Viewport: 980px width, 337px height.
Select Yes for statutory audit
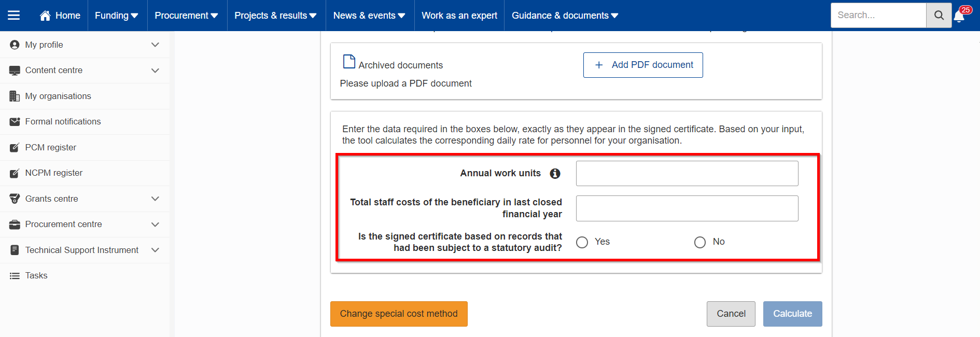pos(582,242)
